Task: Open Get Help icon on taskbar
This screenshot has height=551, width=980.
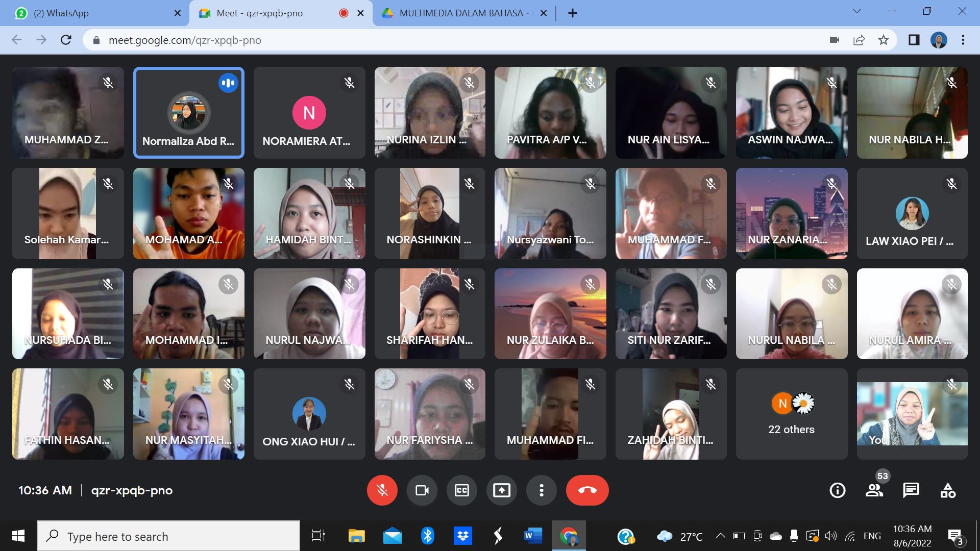Action: pyautogui.click(x=626, y=536)
